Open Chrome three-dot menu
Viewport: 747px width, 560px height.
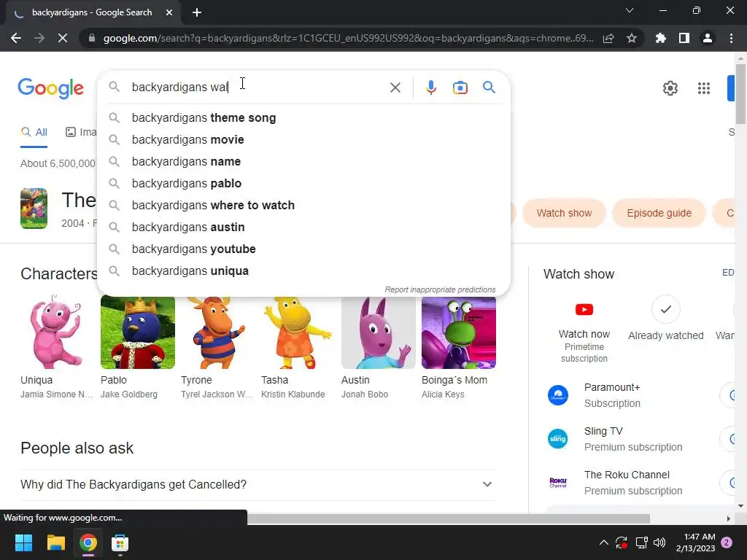731,38
